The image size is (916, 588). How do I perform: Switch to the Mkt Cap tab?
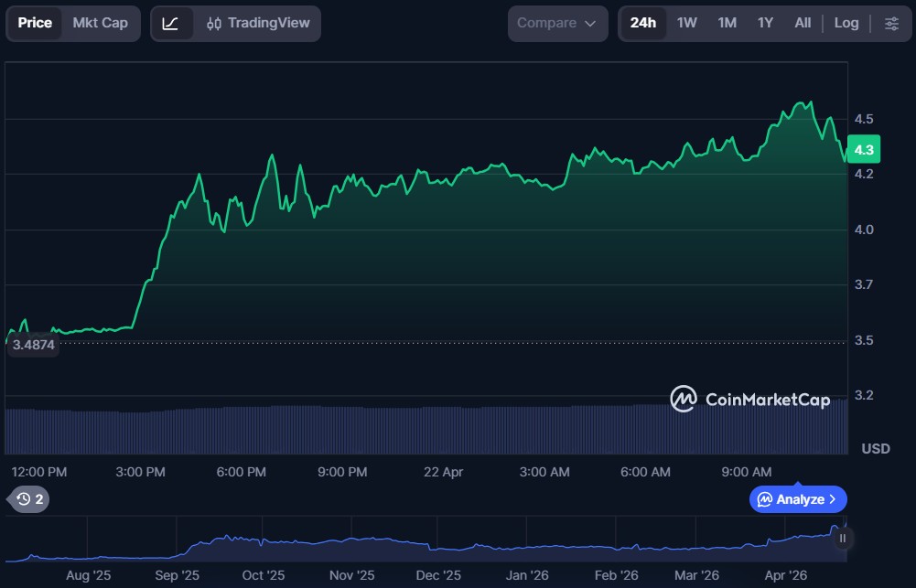coord(101,23)
